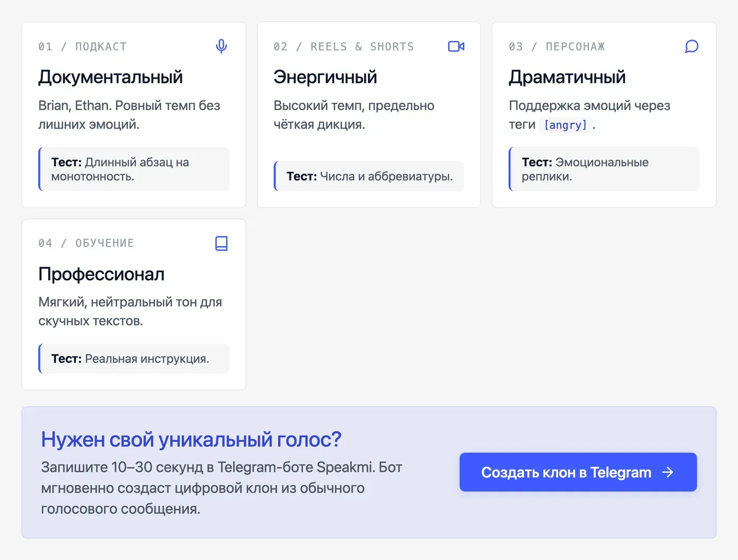Click the '01 / ПОДКАСТ' label
This screenshot has width=738, height=560.
point(82,46)
